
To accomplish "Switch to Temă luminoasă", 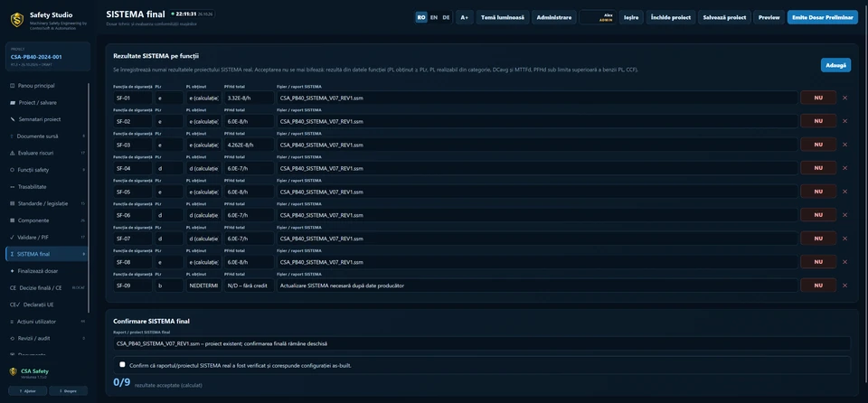I will click(503, 18).
